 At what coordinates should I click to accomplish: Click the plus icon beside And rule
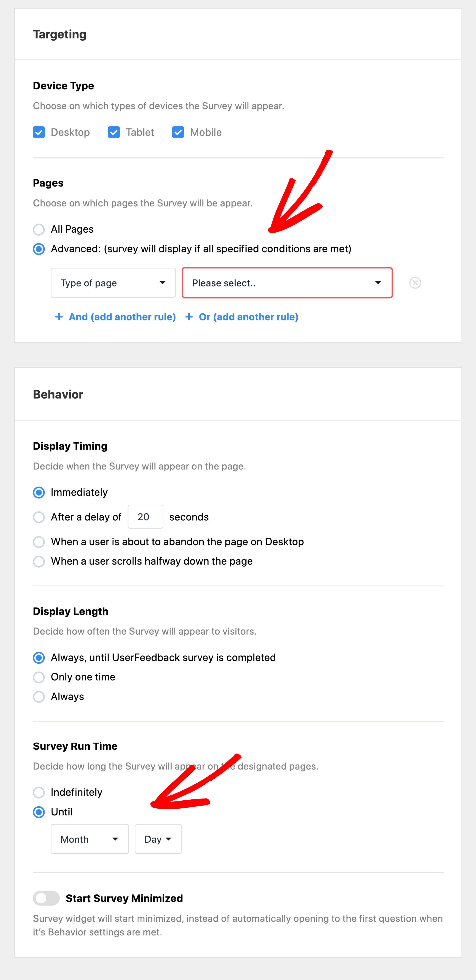(59, 316)
